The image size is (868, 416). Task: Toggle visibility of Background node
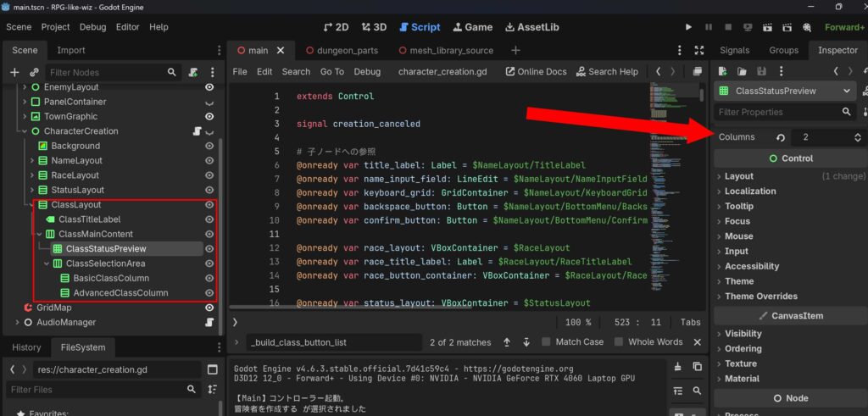(209, 146)
